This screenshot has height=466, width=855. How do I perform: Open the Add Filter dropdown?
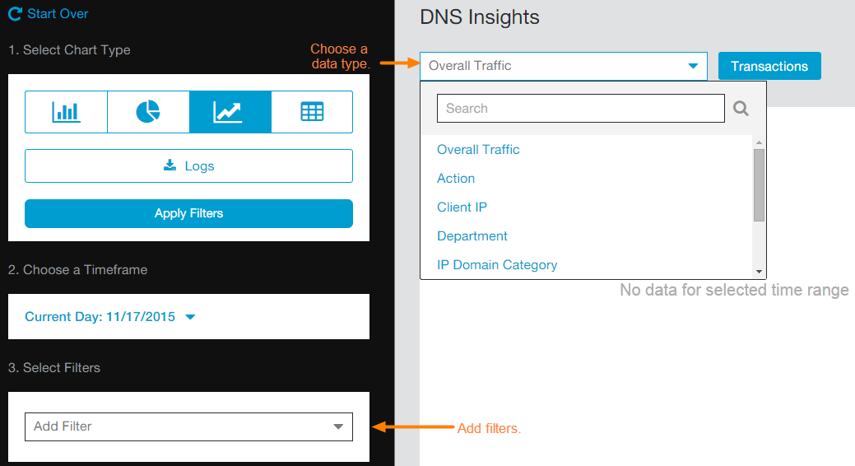[x=188, y=427]
